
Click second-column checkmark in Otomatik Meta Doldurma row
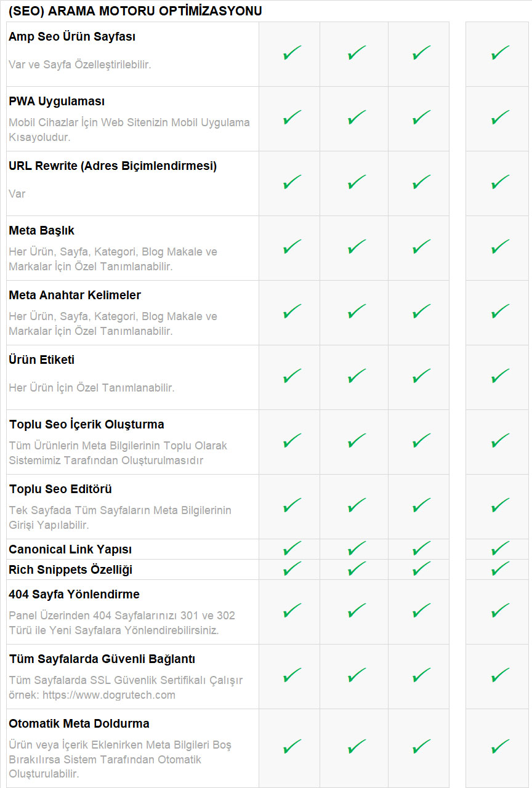click(357, 747)
